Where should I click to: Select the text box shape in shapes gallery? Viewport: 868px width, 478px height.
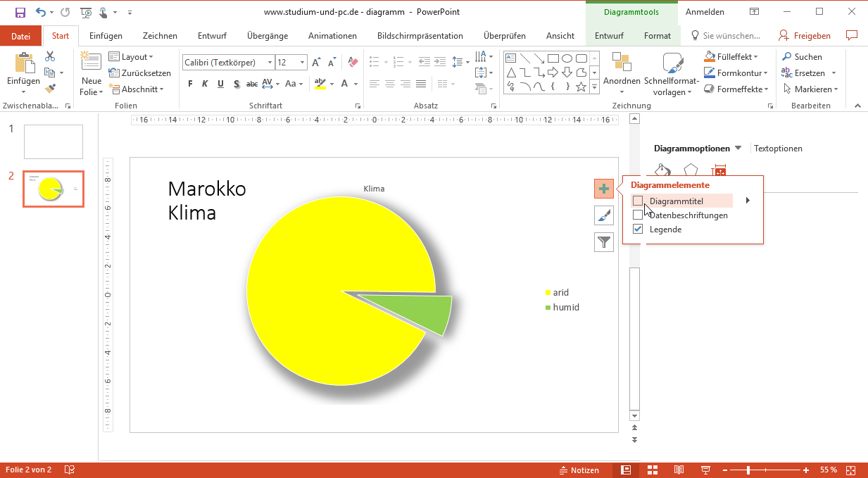pos(511,58)
